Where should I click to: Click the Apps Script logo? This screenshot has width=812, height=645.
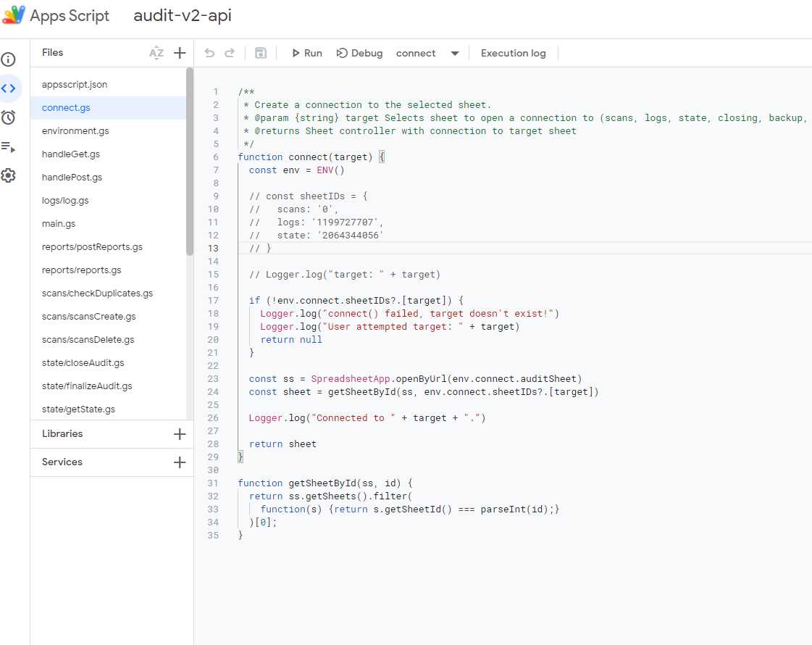pyautogui.click(x=14, y=15)
